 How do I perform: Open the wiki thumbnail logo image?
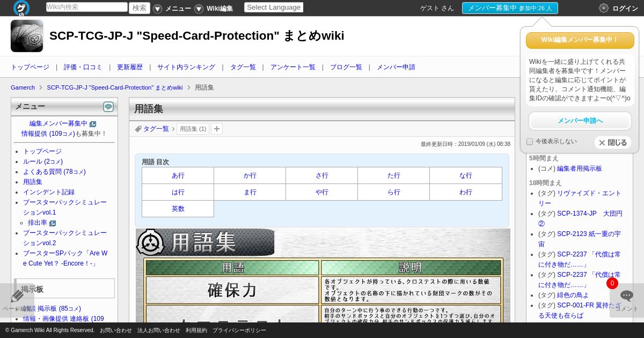[x=27, y=36]
